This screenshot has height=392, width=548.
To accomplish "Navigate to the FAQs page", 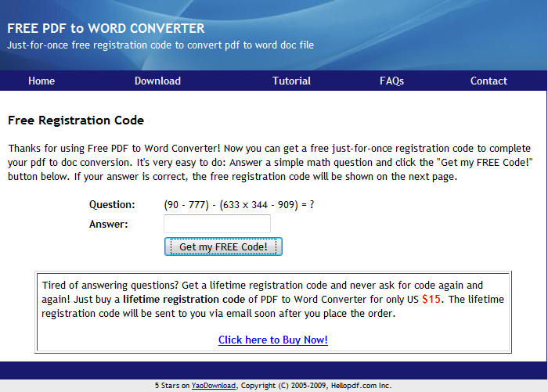I will (x=391, y=81).
